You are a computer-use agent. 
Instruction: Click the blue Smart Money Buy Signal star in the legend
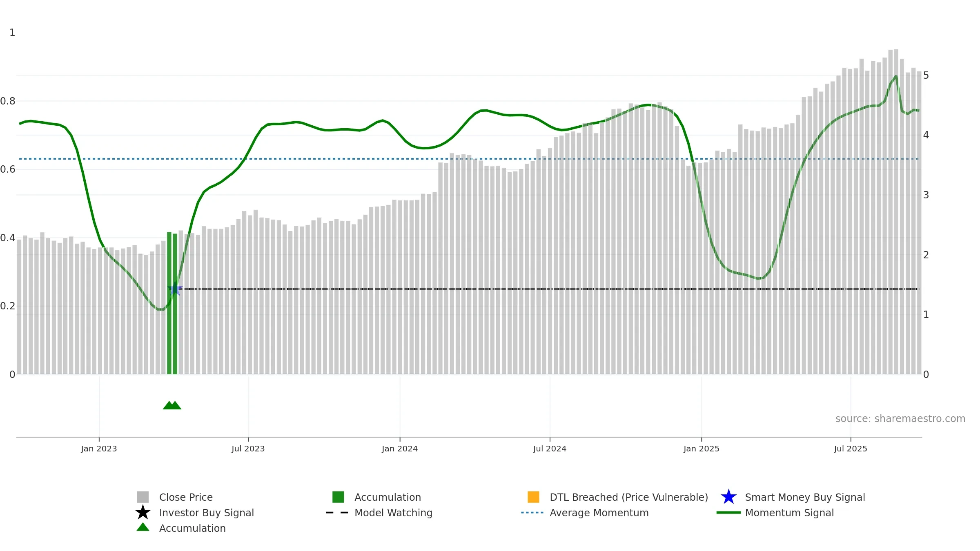click(x=728, y=497)
